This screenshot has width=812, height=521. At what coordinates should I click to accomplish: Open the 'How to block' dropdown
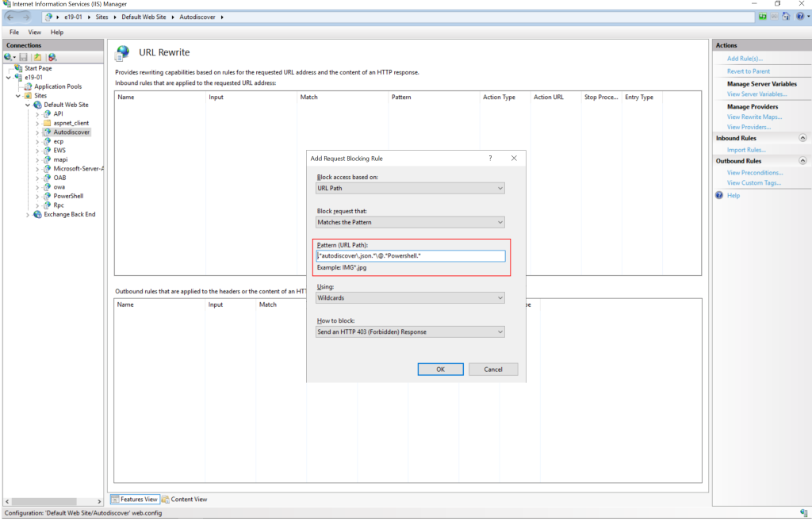click(x=410, y=332)
